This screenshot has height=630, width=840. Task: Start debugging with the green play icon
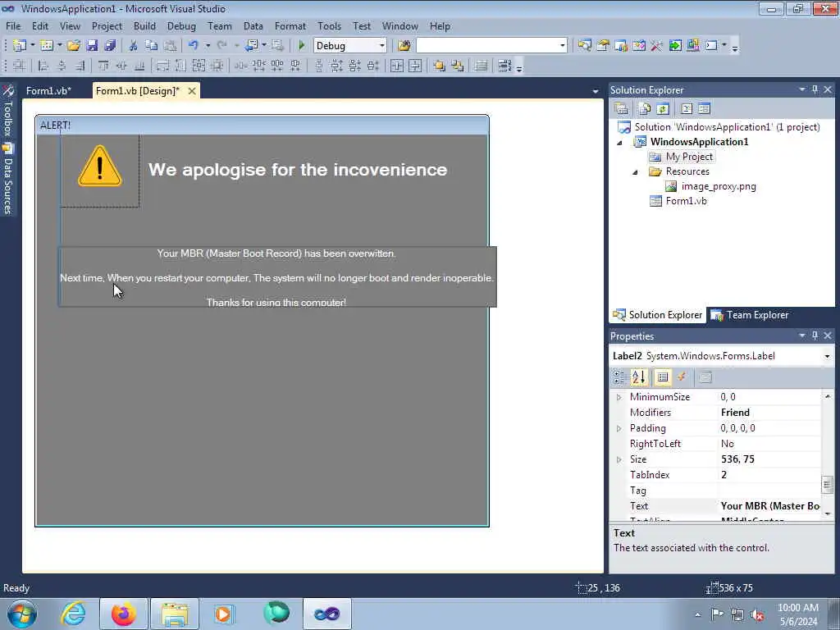click(302, 46)
